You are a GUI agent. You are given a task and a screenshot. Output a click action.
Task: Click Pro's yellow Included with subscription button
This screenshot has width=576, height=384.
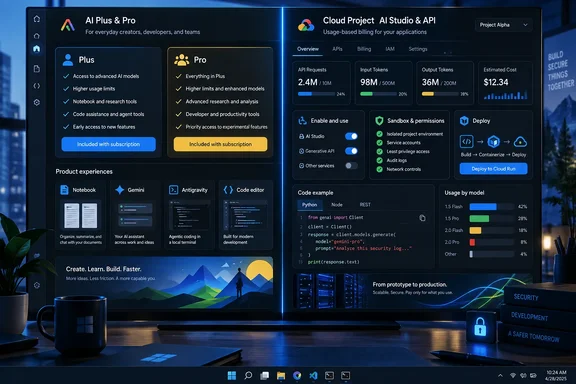point(220,144)
